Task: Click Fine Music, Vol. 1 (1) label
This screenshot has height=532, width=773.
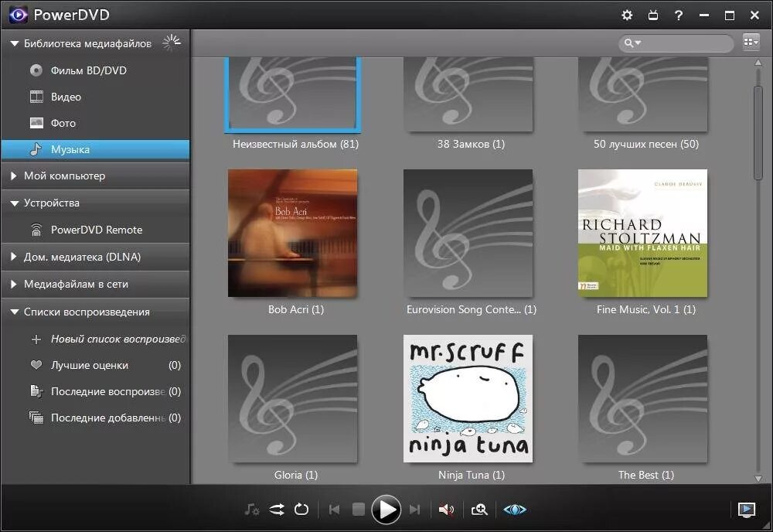Action: pos(645,309)
